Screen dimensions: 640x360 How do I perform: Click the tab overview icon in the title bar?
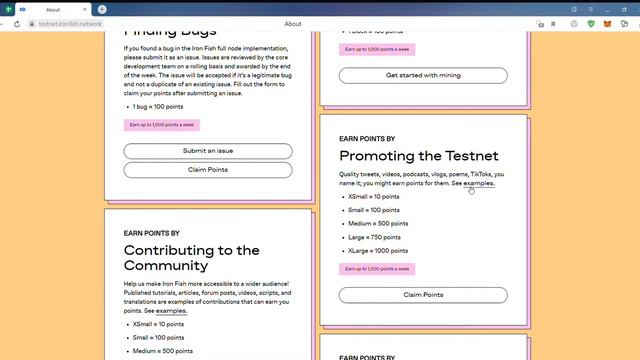[574, 9]
